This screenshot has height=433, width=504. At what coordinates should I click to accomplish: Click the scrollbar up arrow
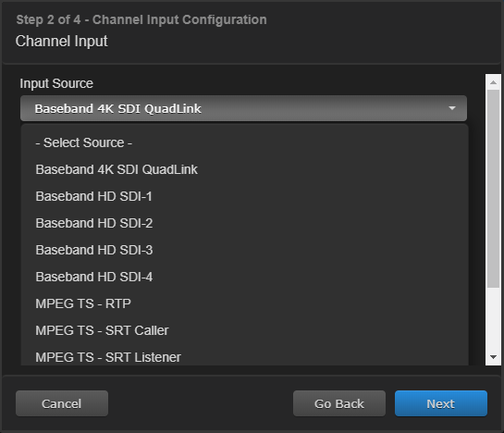[493, 82]
